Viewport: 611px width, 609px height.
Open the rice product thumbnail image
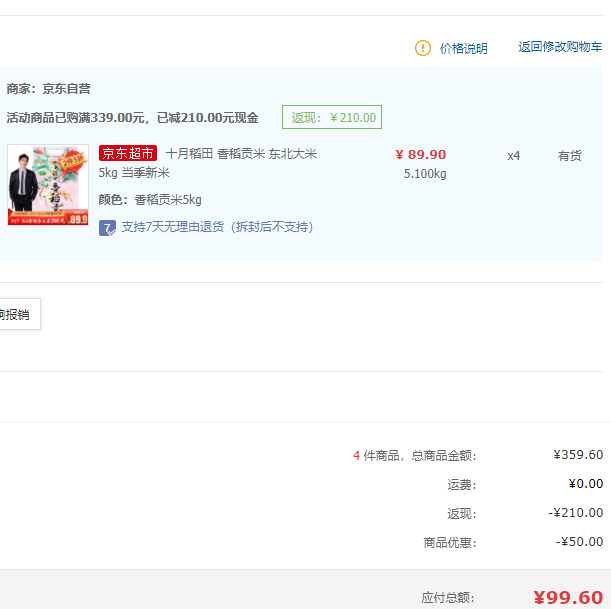(x=48, y=185)
